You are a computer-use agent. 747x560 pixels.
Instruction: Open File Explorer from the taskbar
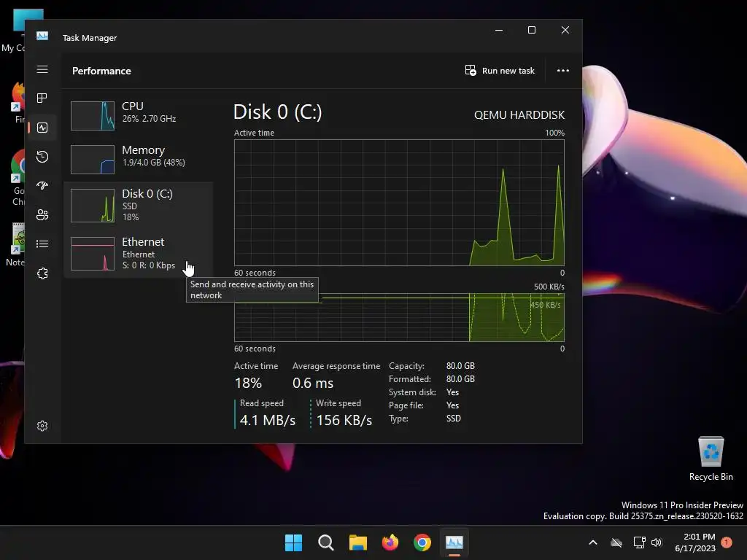[357, 542]
